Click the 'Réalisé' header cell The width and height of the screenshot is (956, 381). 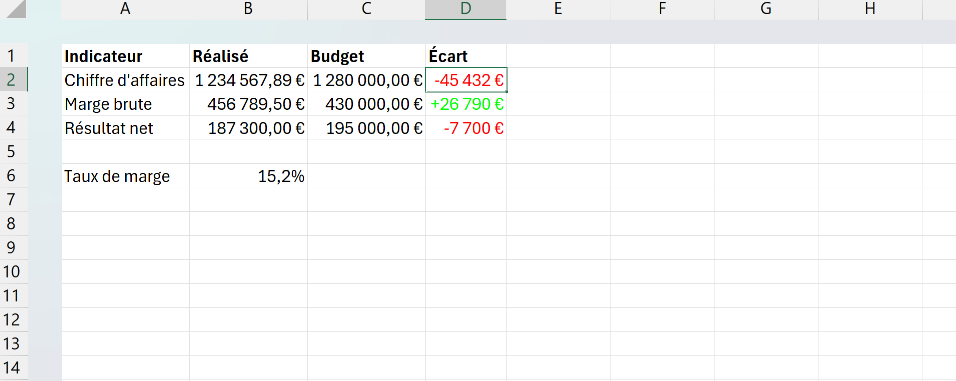coord(248,56)
